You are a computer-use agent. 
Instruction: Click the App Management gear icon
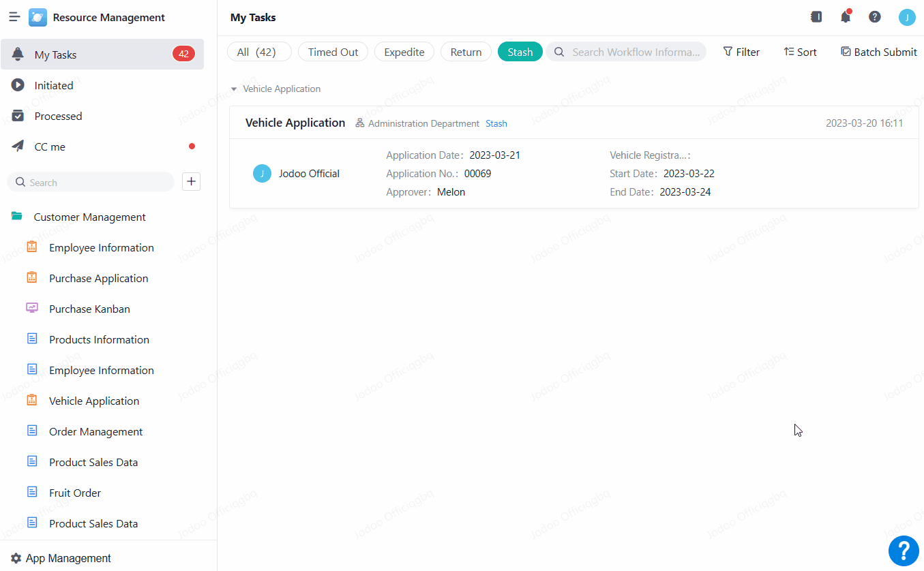pos(16,558)
